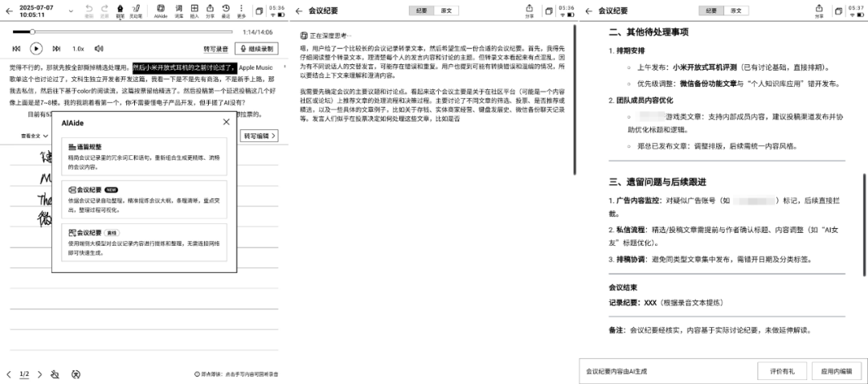Viewport: 868px width, 384px height.
Task: Open the AIAide toolbar icon
Action: 161,10
